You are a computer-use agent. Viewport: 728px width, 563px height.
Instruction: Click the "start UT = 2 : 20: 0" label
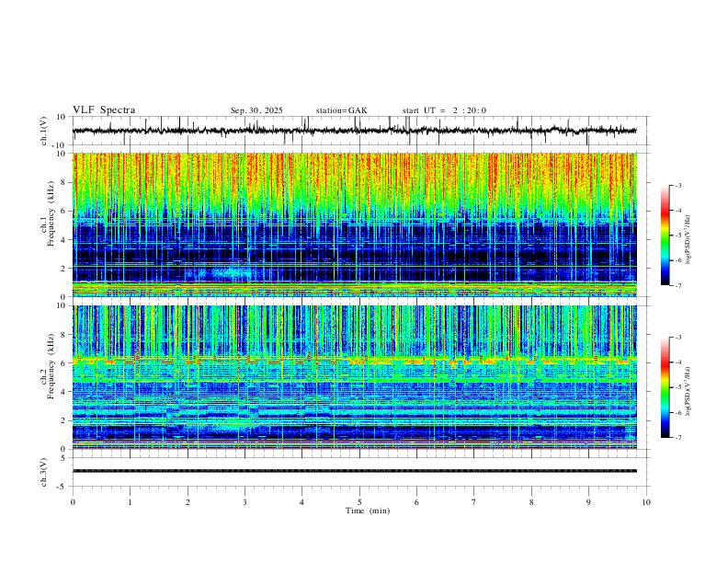(x=444, y=110)
